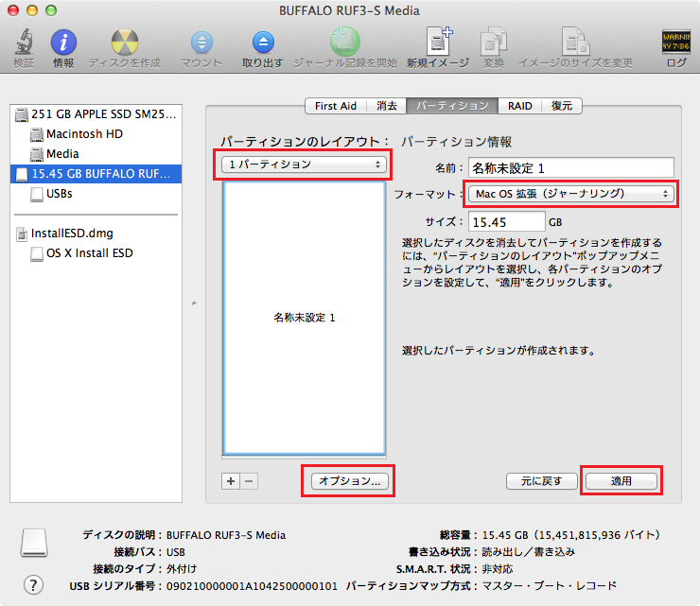Click the sidebar splitter handle dot
Image resolution: width=700 pixels, height=606 pixels.
pos(194,303)
